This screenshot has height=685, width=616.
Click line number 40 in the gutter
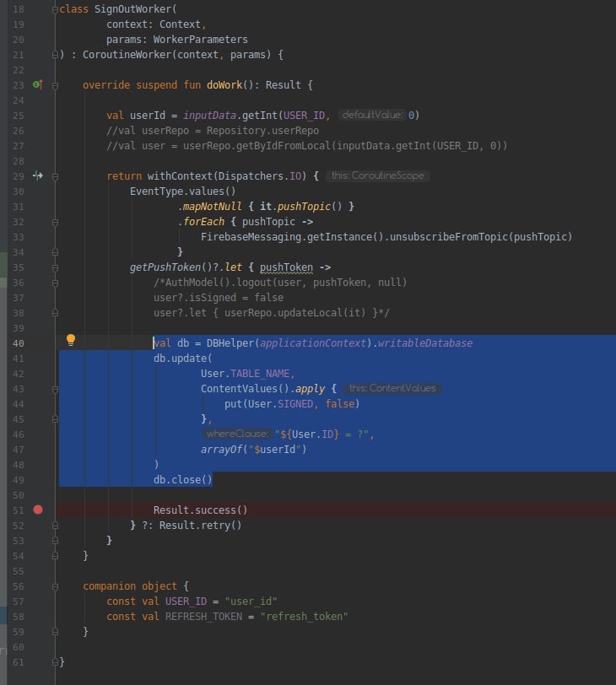point(19,343)
